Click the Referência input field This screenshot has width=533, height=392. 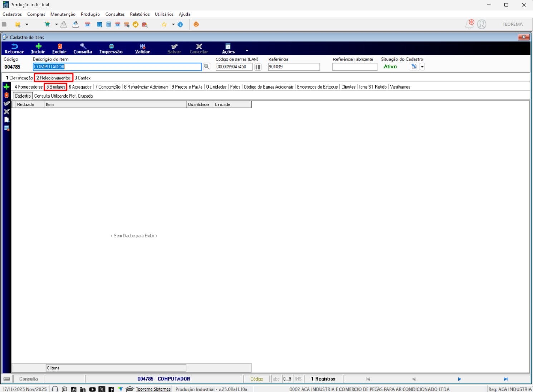point(294,67)
